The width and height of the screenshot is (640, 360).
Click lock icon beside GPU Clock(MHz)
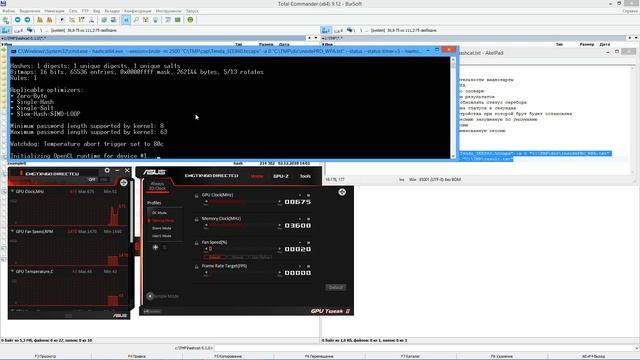[x=196, y=196]
